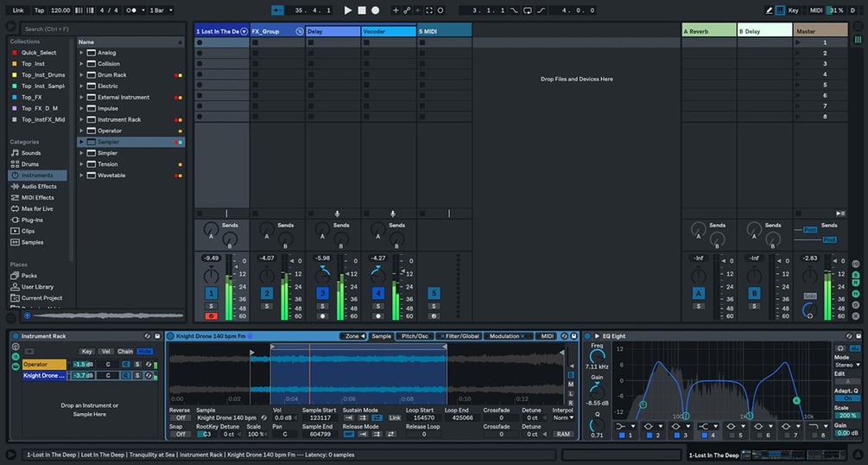Click the Key map mode button
Image resolution: width=868 pixels, height=465 pixels.
[x=793, y=10]
